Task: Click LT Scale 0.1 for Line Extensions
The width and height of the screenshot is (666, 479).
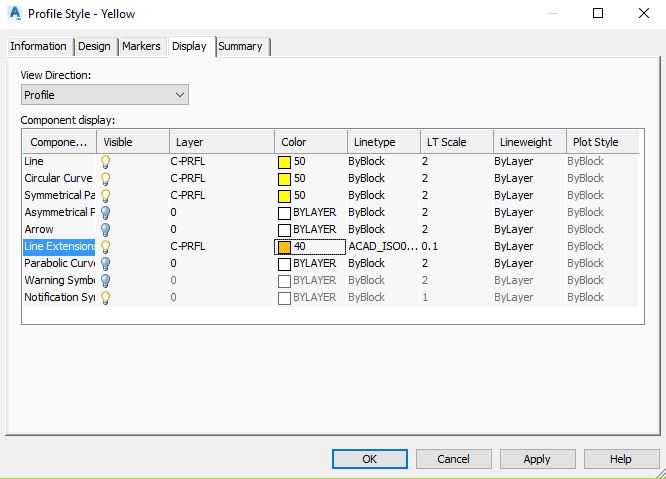Action: point(430,246)
